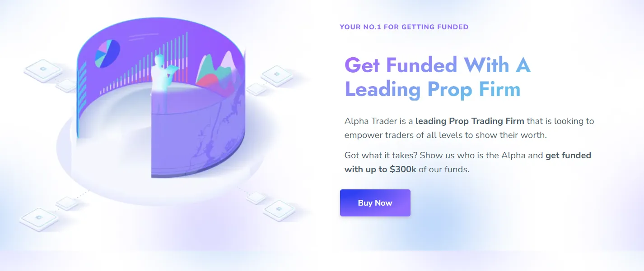Select the connected tile on the right side

coord(276,74)
